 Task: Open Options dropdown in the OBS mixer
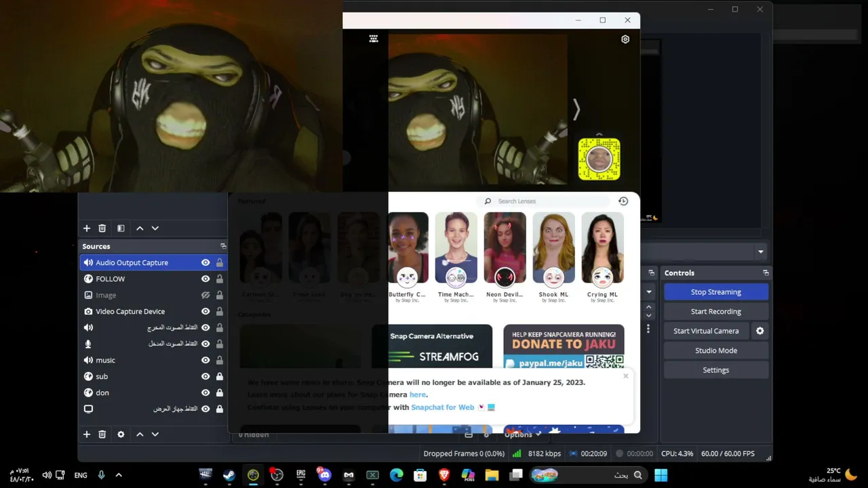tap(522, 434)
